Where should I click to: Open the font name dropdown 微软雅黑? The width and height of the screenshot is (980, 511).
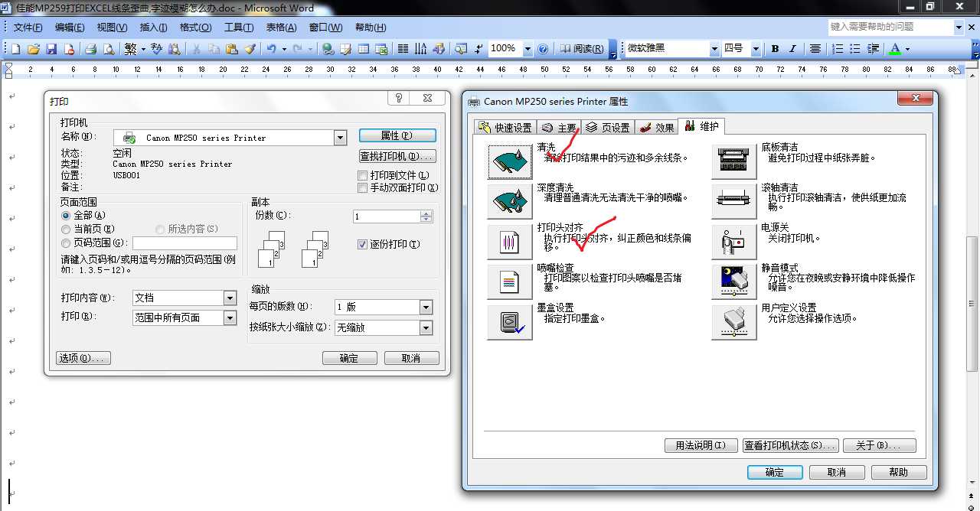pos(714,49)
